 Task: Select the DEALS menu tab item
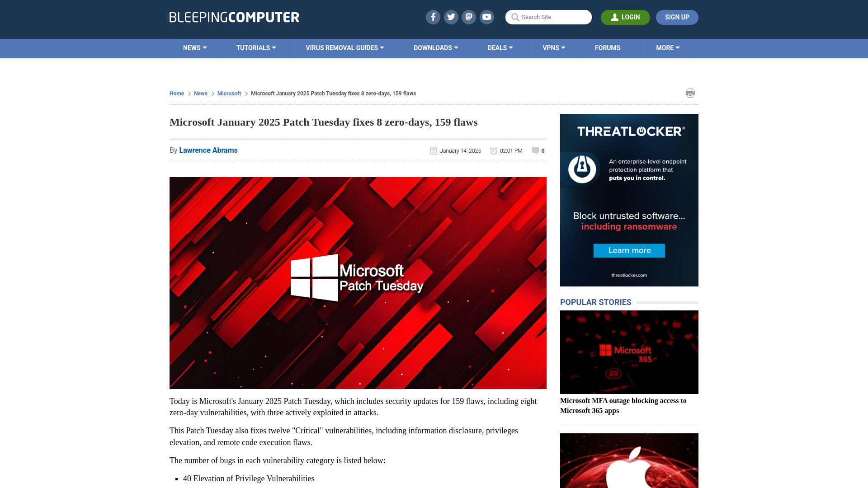pyautogui.click(x=500, y=47)
